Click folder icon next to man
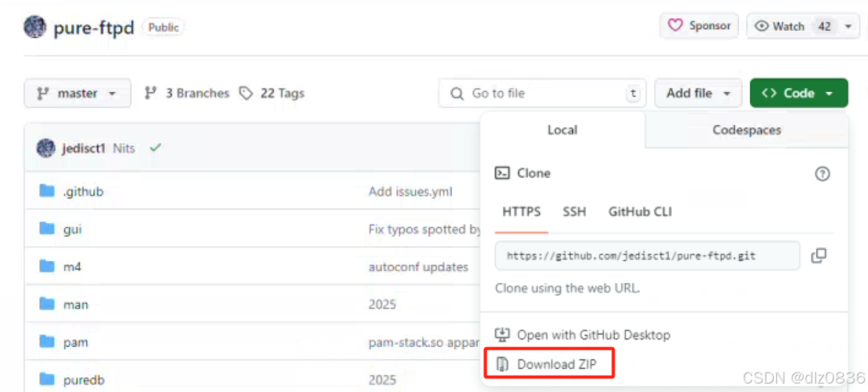This screenshot has width=868, height=392. point(47,304)
